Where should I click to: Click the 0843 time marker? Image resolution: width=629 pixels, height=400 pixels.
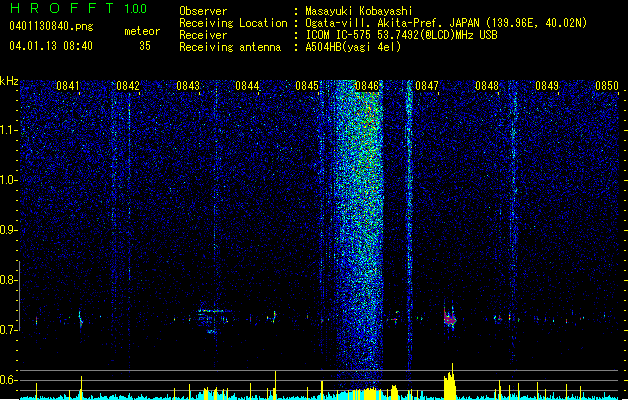188,86
